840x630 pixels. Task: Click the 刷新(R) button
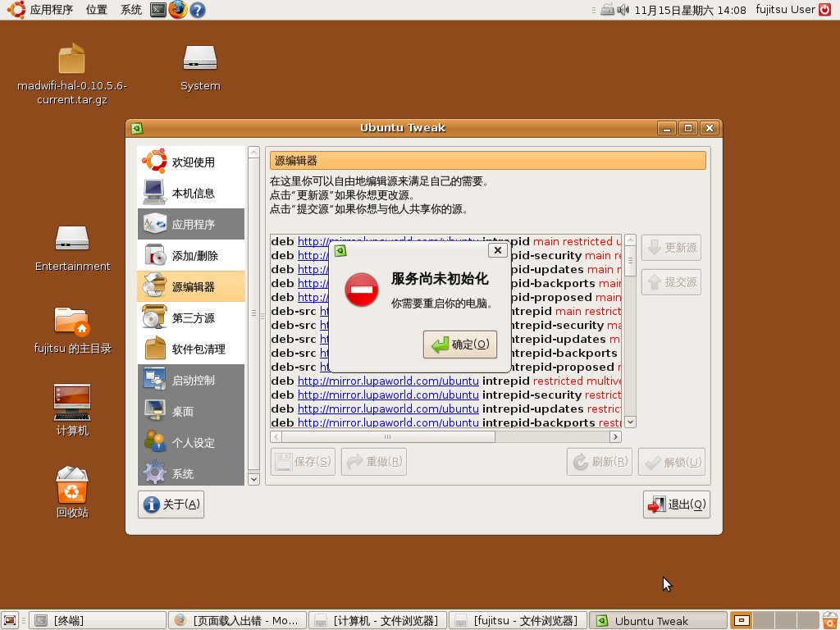click(x=600, y=462)
